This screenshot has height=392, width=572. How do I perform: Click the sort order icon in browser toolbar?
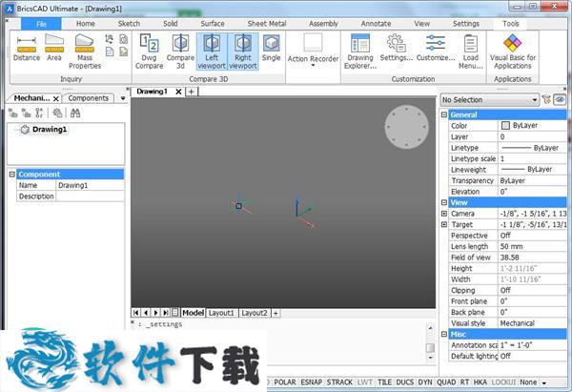39,113
